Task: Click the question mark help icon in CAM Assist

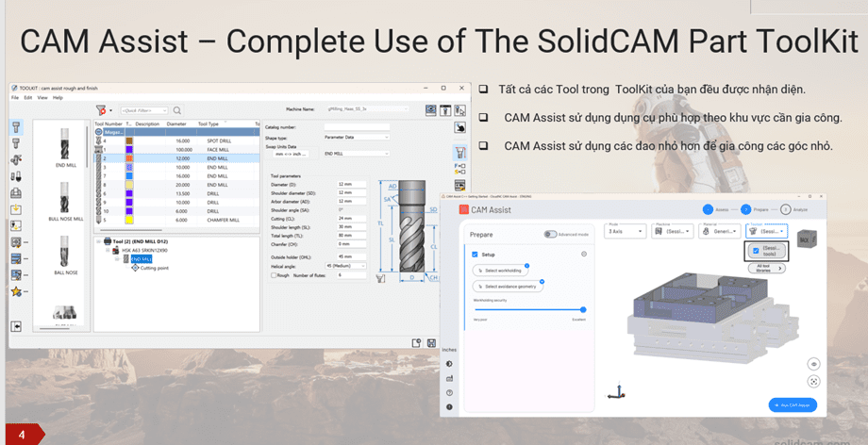Action: tap(449, 392)
